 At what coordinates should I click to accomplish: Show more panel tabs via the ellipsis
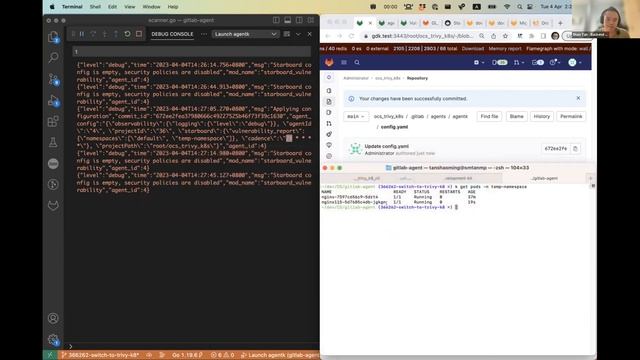click(x=204, y=34)
